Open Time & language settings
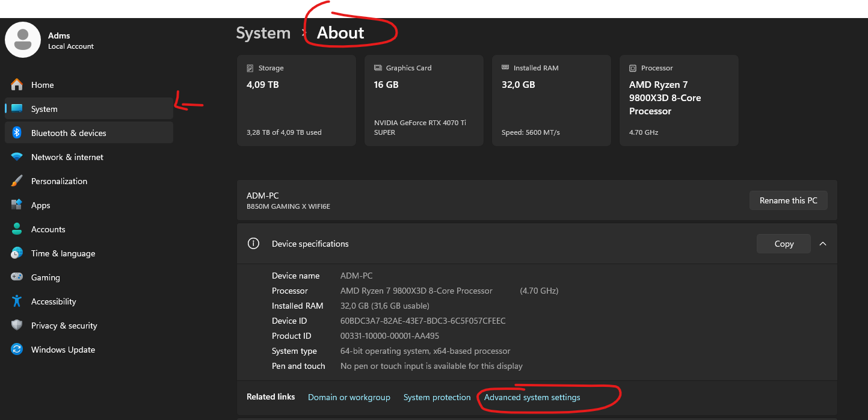868x420 pixels. click(x=89, y=253)
